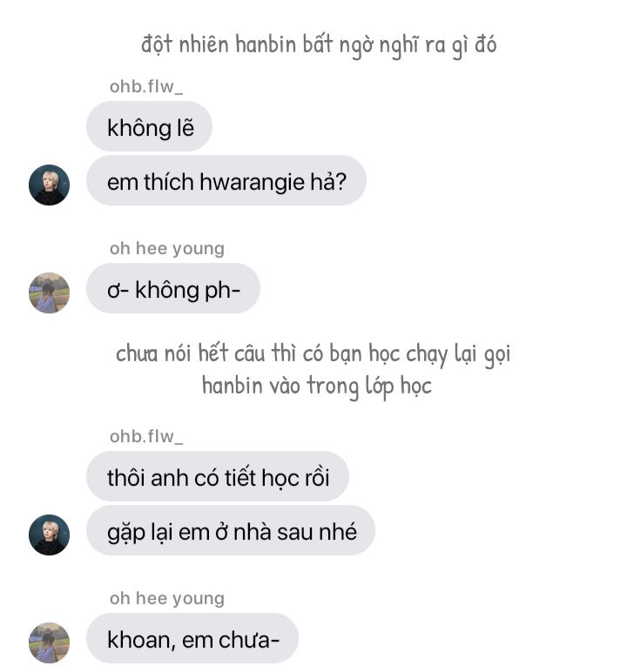Open ohb.flw_ avatar beside 'em thích hwarangie hả?'
Image resolution: width=627 pixels, height=672 pixels.
click(x=49, y=185)
